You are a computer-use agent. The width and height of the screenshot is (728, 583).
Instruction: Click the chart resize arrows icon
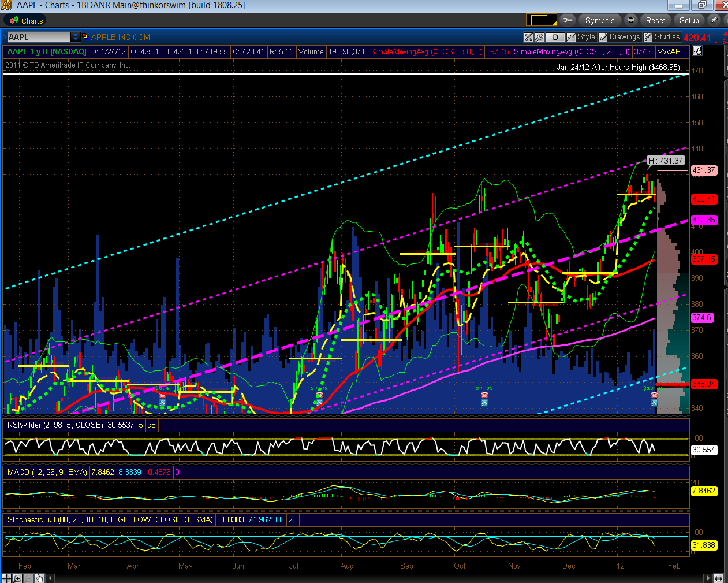pyautogui.click(x=528, y=37)
